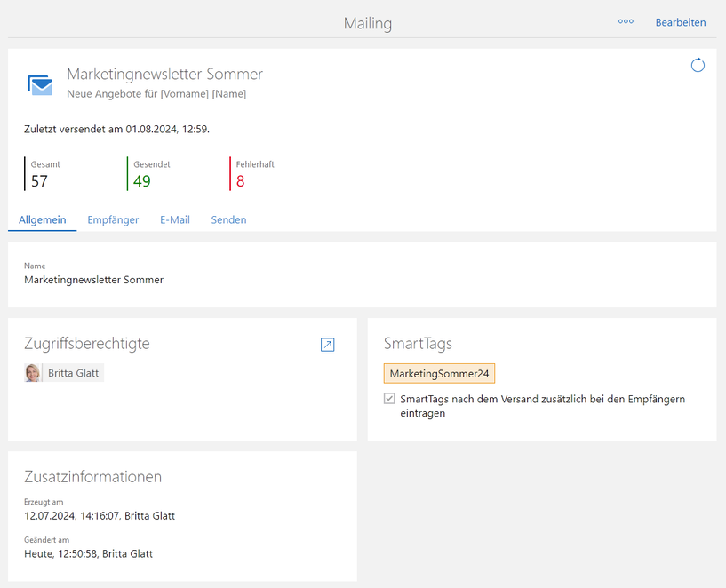Click the refresh icon
Screen dimensions: 726x588
pyautogui.click(x=698, y=65)
